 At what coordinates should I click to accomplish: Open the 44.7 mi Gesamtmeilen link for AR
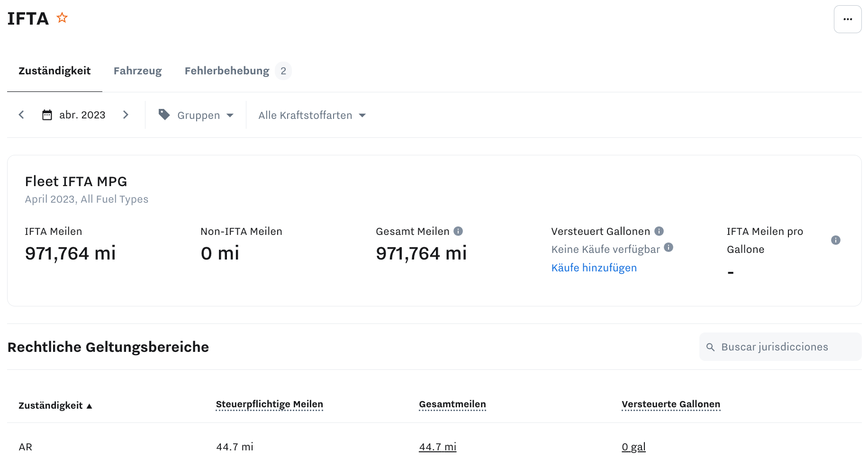point(437,447)
